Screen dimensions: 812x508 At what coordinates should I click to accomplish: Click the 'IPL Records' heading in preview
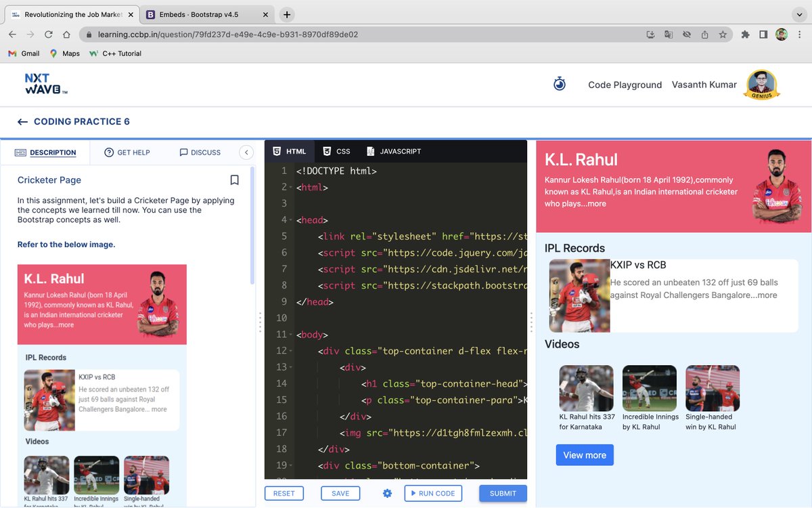[x=575, y=249]
